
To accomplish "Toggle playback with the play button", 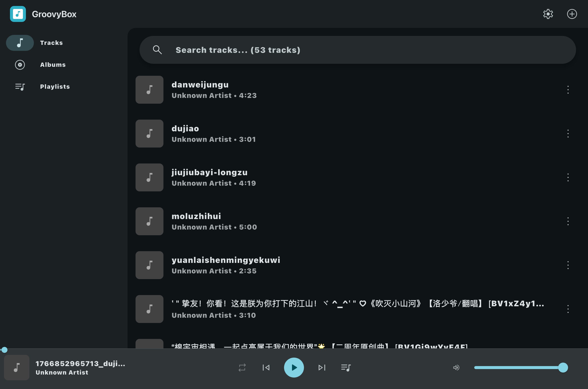I will click(294, 367).
